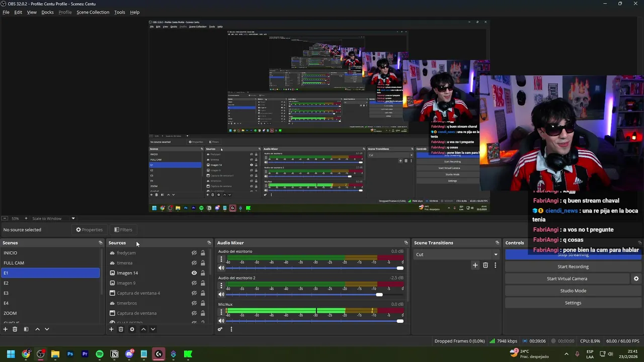Show hidden system tray icons chevron

tap(566, 354)
